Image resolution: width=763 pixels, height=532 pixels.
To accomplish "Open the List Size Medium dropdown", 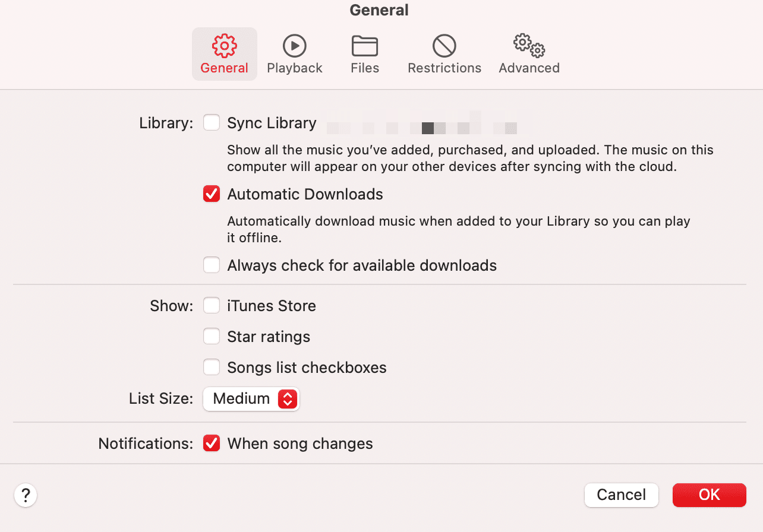I will tap(251, 398).
